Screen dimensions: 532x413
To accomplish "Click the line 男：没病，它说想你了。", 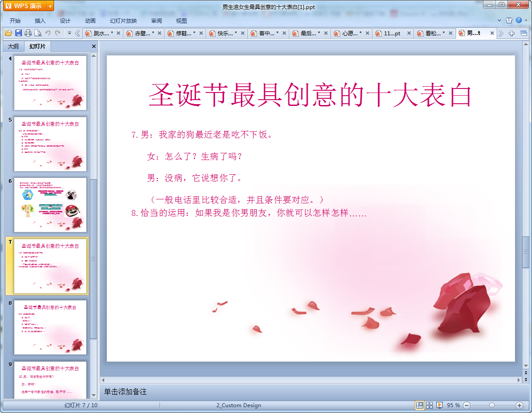I will click(194, 178).
